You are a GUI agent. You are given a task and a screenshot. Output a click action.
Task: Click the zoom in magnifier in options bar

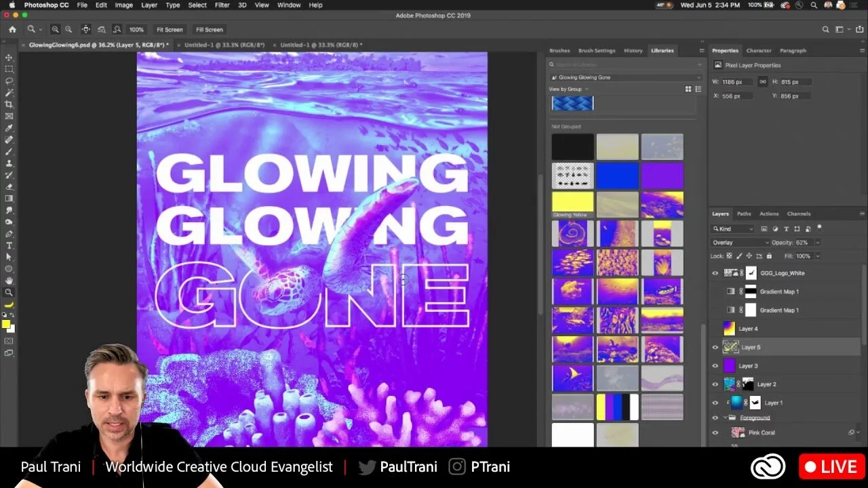click(x=55, y=29)
